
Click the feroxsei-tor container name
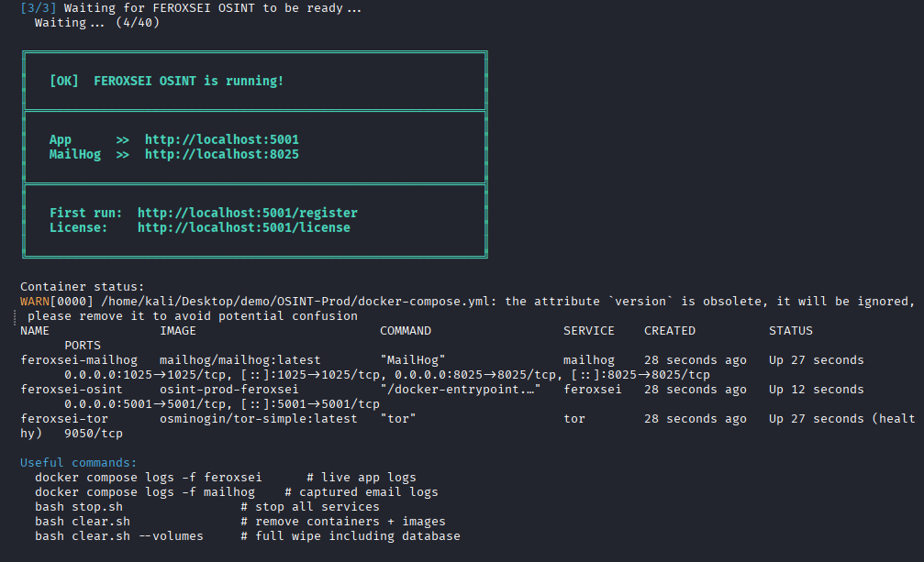click(x=64, y=419)
